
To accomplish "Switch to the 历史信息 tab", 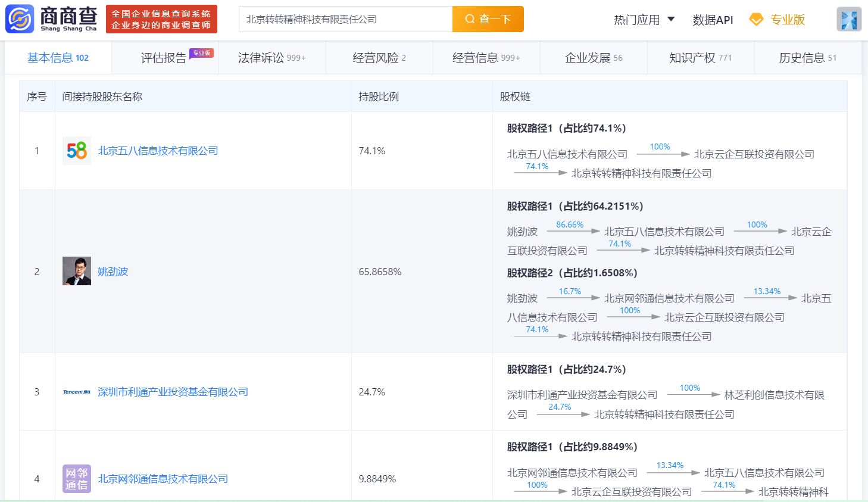I will [808, 58].
